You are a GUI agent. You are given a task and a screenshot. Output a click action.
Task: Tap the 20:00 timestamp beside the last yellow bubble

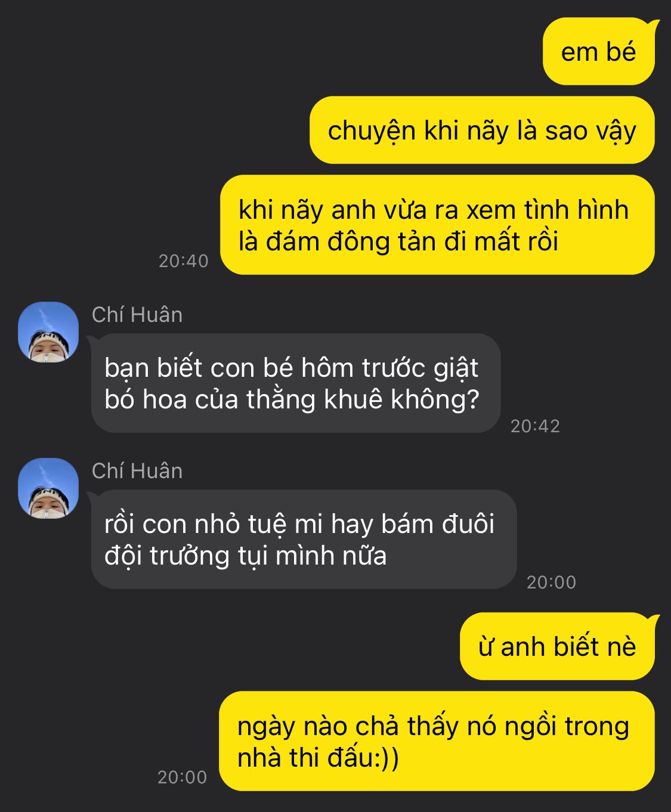tap(182, 777)
